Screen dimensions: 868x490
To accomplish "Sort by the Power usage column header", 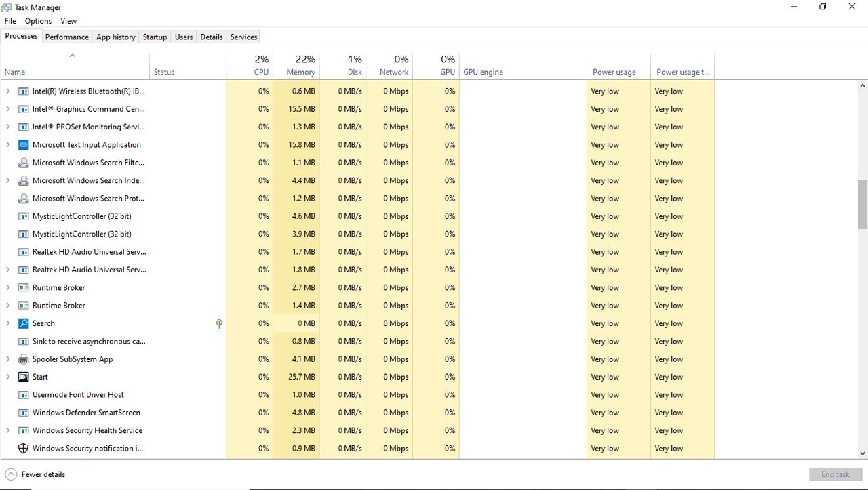I will click(x=618, y=66).
